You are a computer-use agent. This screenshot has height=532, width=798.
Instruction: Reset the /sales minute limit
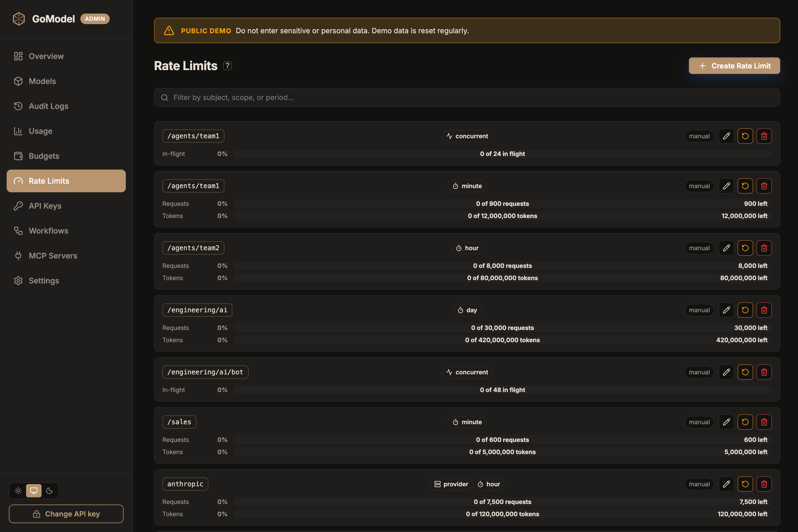pos(745,422)
